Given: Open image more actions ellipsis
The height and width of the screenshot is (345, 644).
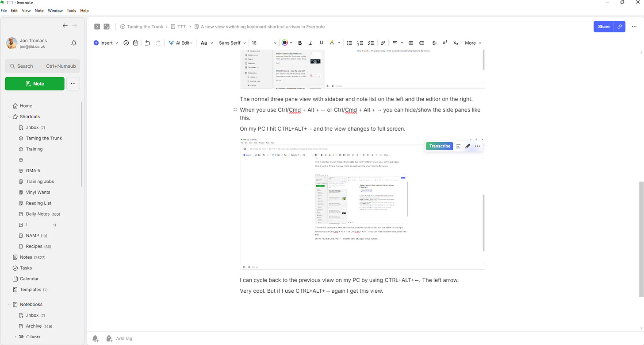Looking at the screenshot, I should pos(477,146).
